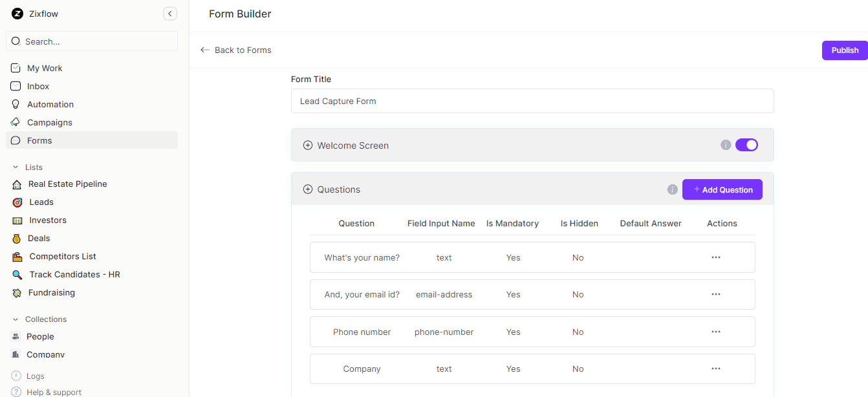Open the People collection
This screenshot has width=868, height=397.
tap(39, 336)
